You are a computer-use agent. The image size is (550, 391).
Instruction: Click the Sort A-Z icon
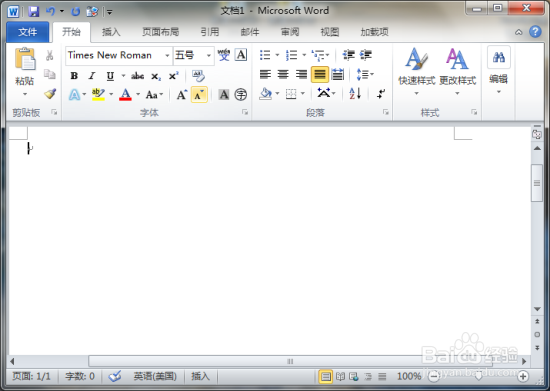click(355, 94)
